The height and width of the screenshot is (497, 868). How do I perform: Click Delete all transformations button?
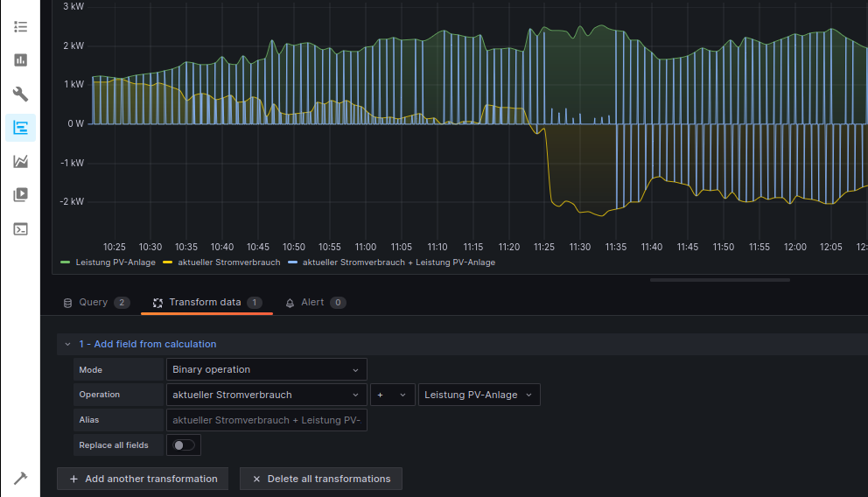point(321,479)
